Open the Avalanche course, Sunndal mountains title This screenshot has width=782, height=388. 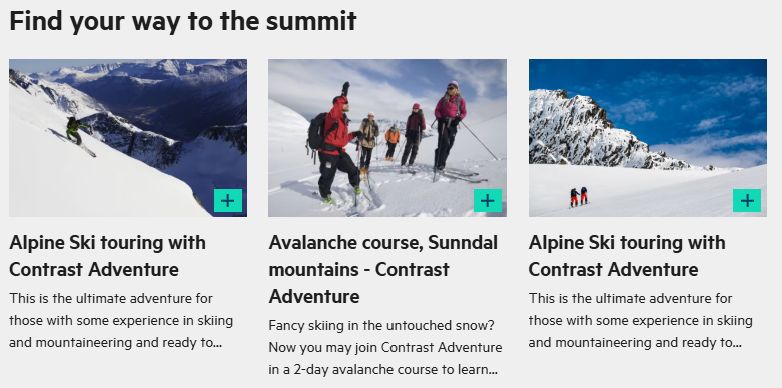point(383,269)
